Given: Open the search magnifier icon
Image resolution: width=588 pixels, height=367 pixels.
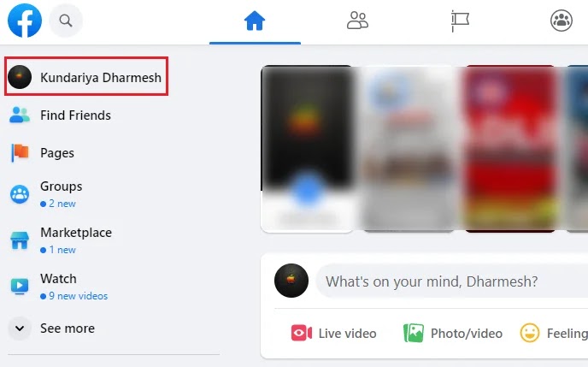Looking at the screenshot, I should [66, 21].
